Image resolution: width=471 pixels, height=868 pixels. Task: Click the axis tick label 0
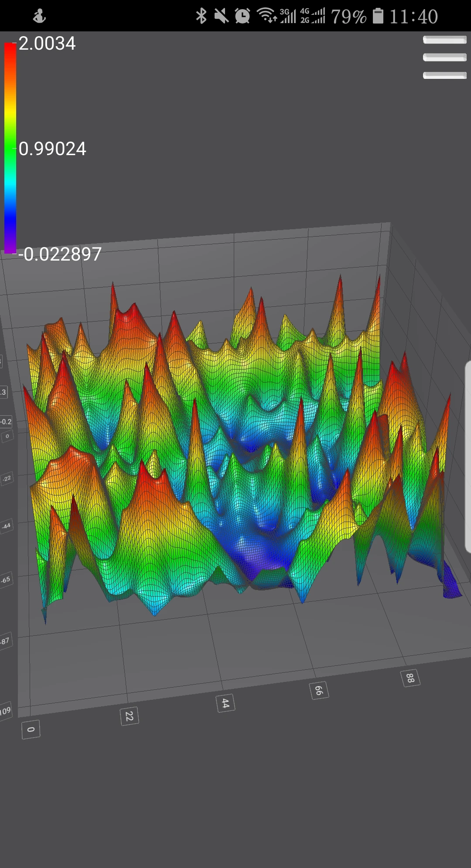(31, 729)
